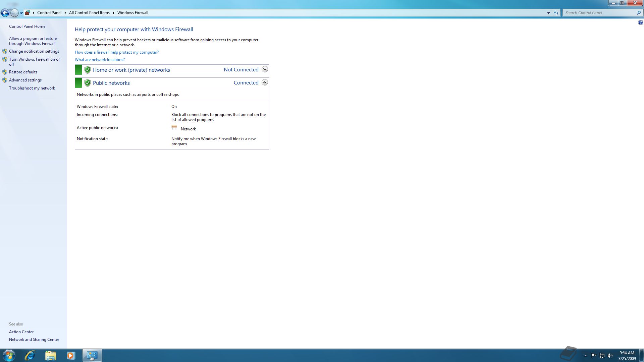This screenshot has height=362, width=644.
Task: Click green shield icon for Public networks
Action: coord(88,83)
